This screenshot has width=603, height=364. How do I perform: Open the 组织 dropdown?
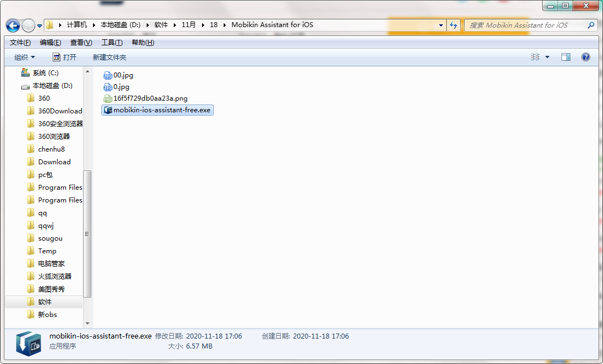[x=24, y=58]
